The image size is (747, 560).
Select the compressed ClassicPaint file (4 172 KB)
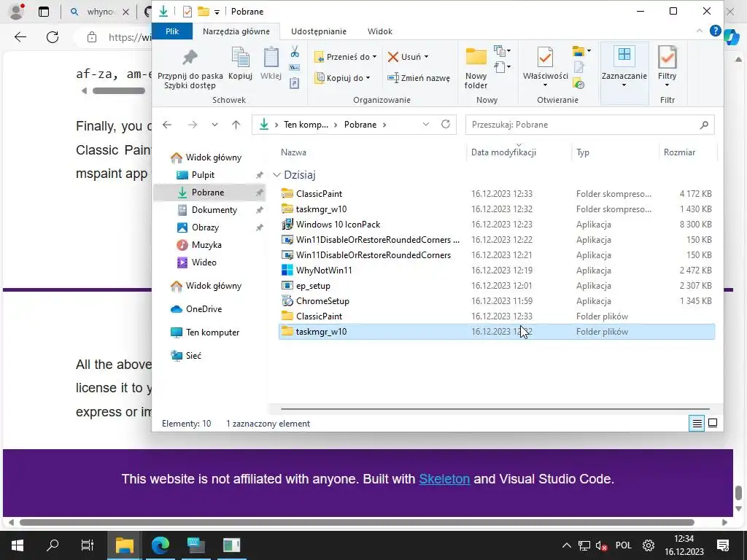[496, 194]
